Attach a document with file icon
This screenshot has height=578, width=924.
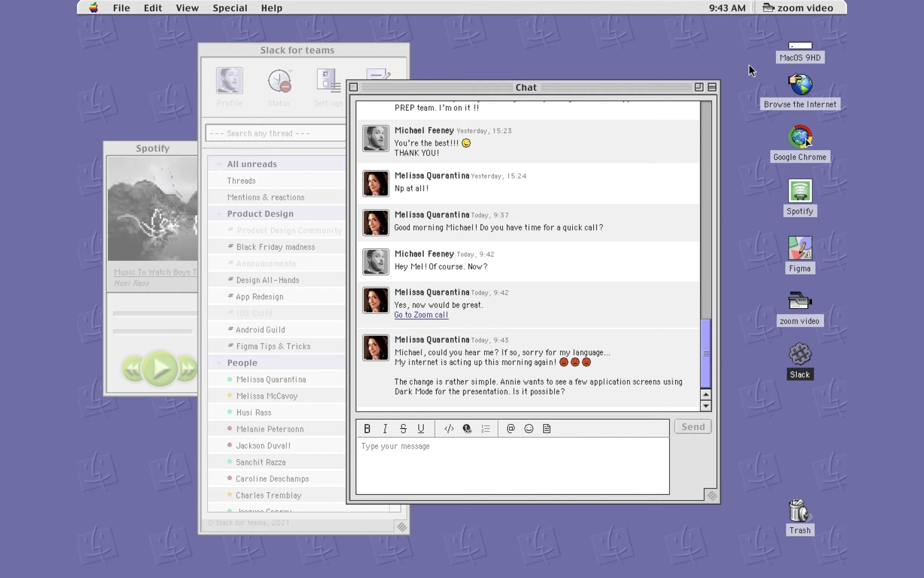pyautogui.click(x=546, y=429)
